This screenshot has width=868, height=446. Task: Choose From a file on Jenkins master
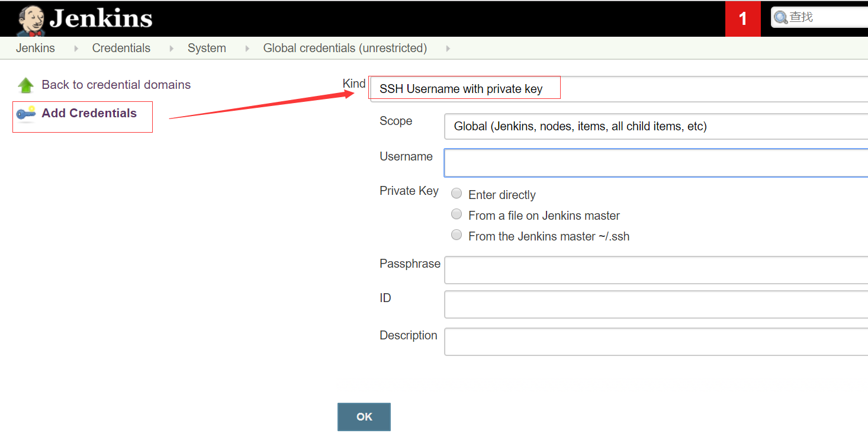(456, 214)
